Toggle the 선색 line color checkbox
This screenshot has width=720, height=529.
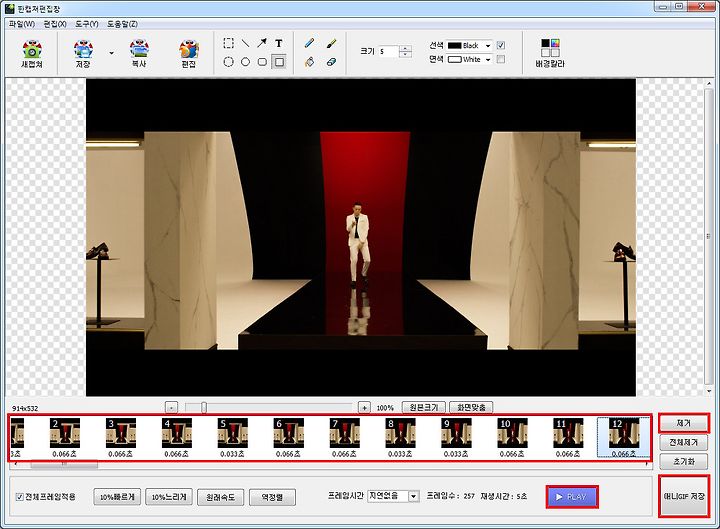[x=501, y=45]
